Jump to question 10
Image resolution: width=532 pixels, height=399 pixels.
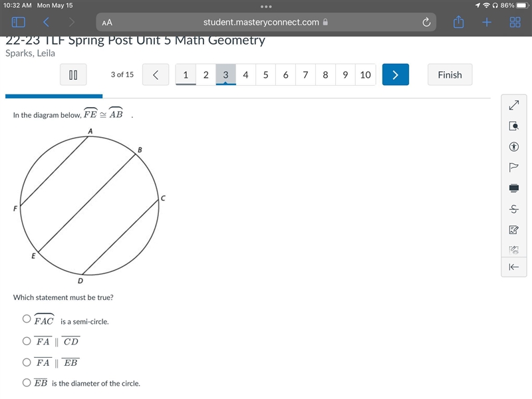(365, 74)
